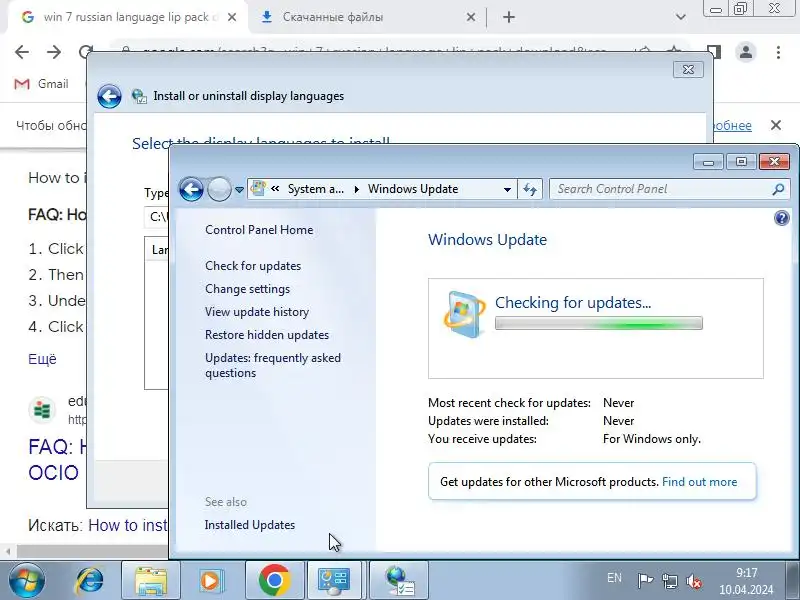
Task: Click the Windows Update back arrow button
Action: pyautogui.click(x=191, y=189)
